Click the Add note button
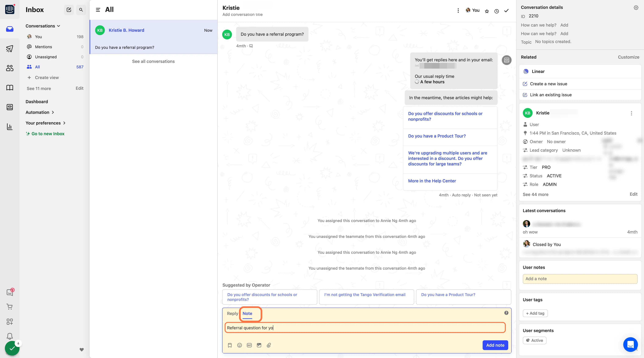The width and height of the screenshot is (644, 358). (495, 345)
